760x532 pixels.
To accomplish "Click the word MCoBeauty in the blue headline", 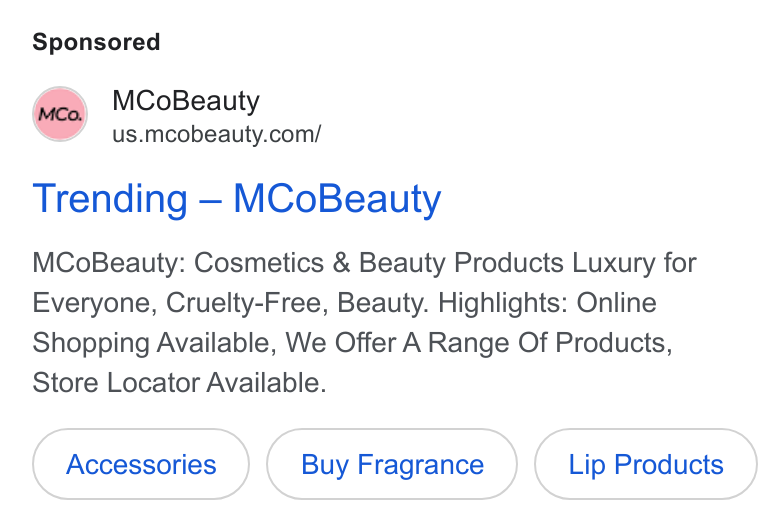I will pyautogui.click(x=337, y=199).
